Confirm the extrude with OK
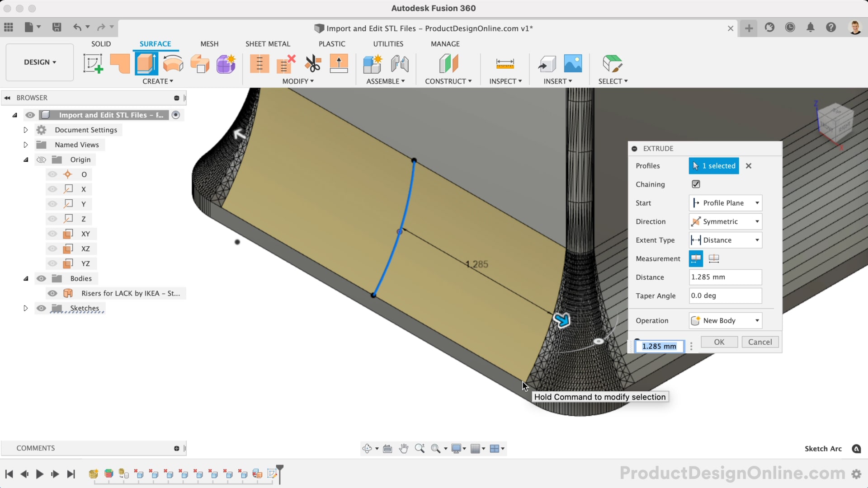868x488 pixels. pyautogui.click(x=719, y=342)
